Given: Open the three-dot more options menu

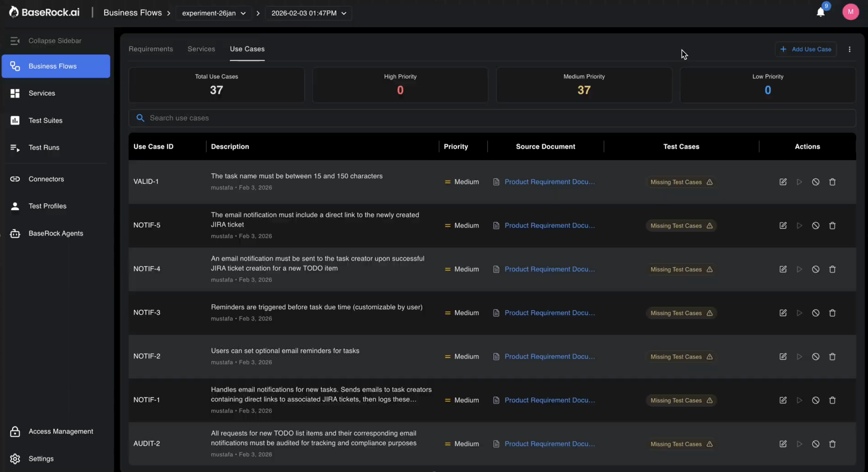Looking at the screenshot, I should pyautogui.click(x=850, y=49).
